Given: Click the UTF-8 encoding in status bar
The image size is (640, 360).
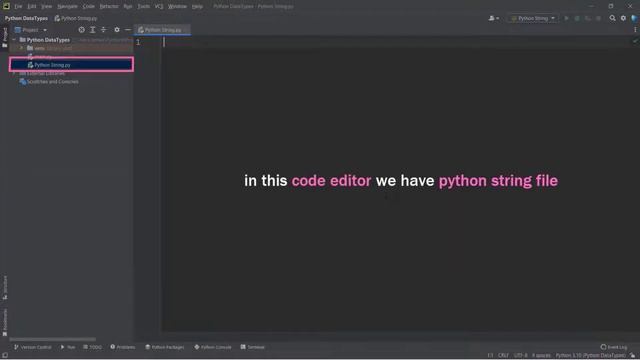Looking at the screenshot, I should point(520,356).
